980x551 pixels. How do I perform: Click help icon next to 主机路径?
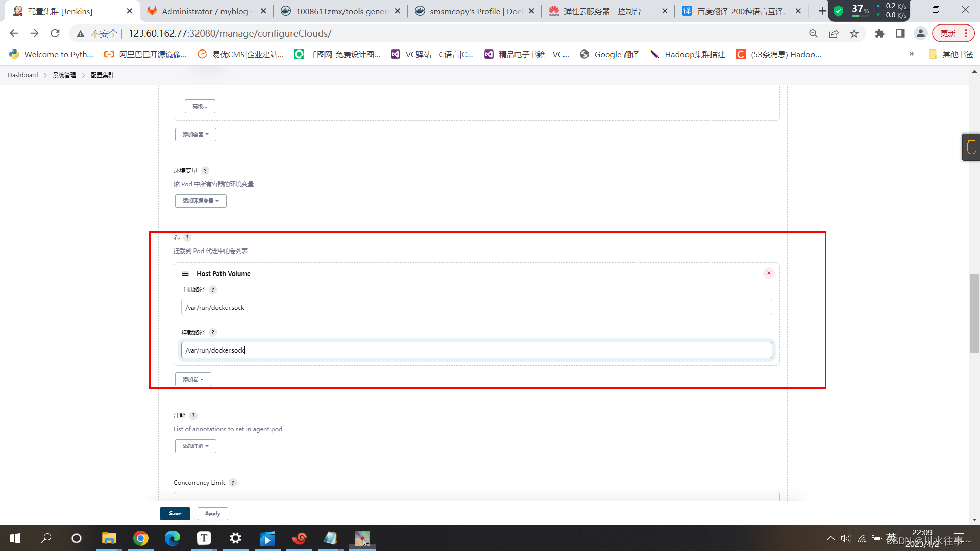point(213,290)
